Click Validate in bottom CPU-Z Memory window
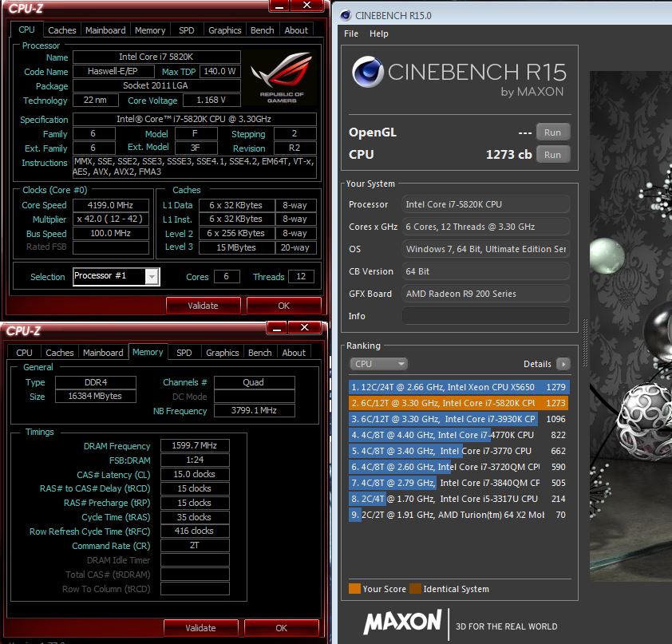 (x=200, y=628)
